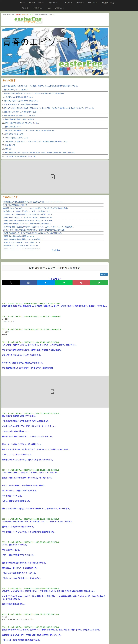Click the おすすめ記事 heading
This screenshot has height=644, width=138.
coord(9,80)
